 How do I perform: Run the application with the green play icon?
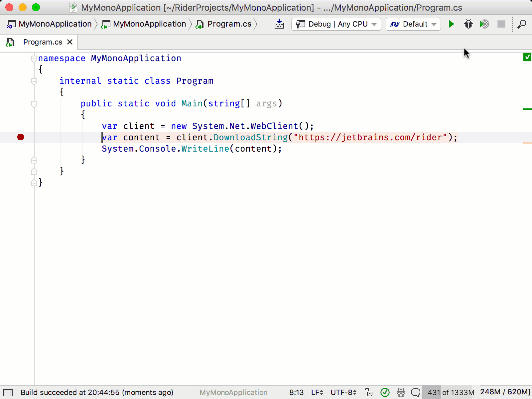tap(451, 24)
